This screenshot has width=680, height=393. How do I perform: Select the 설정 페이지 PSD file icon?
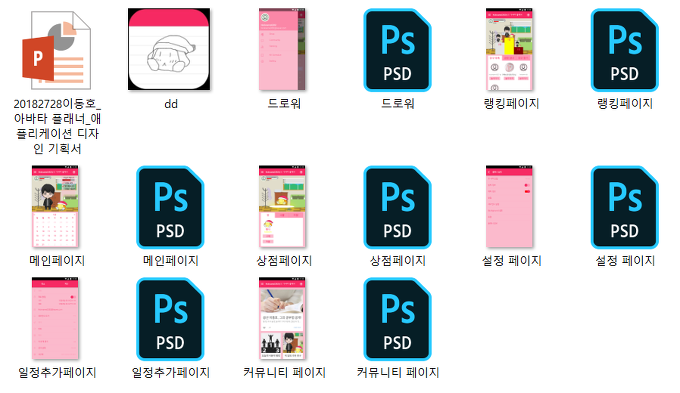[624, 207]
